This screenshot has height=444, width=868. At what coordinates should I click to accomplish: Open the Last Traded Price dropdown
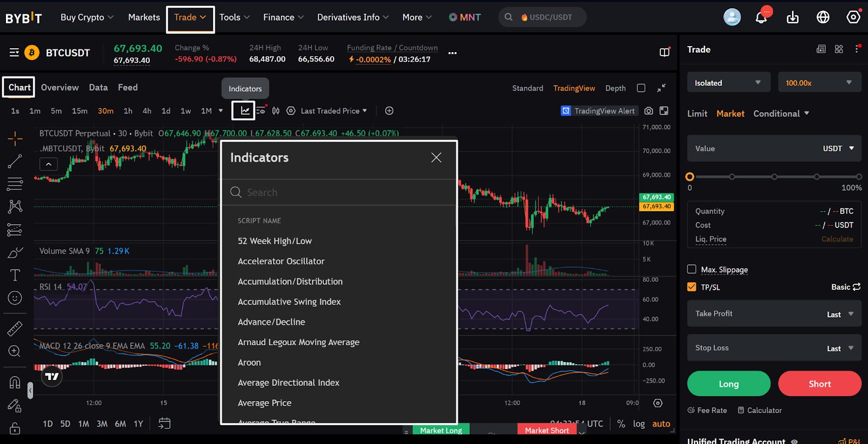click(334, 111)
